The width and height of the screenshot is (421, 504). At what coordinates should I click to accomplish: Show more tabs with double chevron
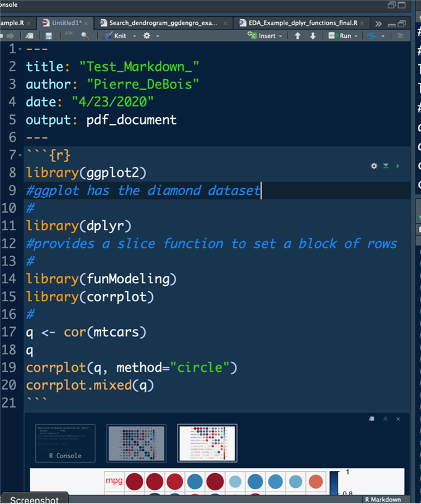(379, 23)
